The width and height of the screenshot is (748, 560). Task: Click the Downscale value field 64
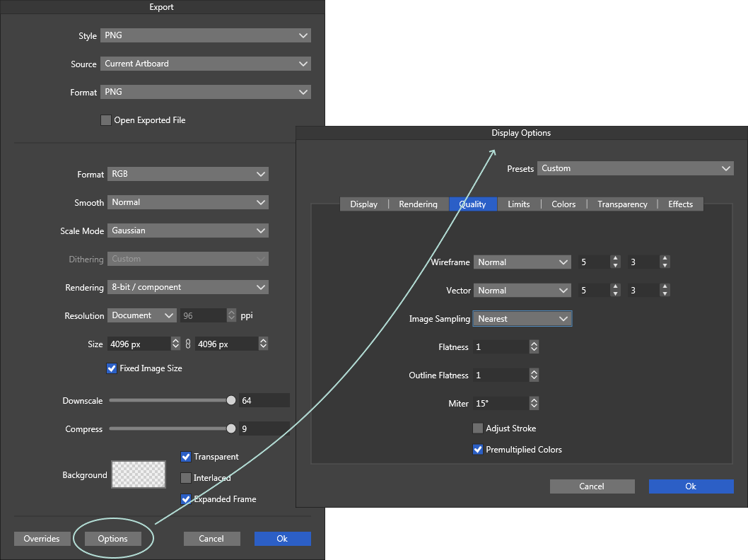(264, 401)
